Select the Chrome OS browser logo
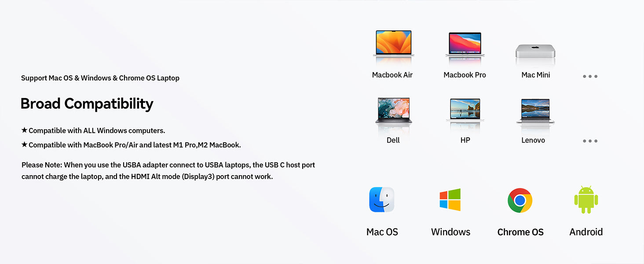This screenshot has height=264, width=644. pos(520,200)
